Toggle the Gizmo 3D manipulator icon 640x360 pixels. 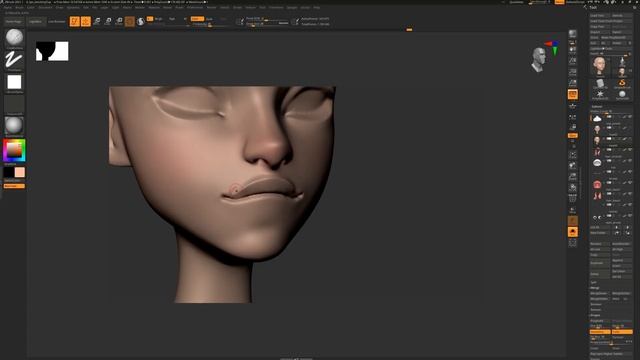coord(130,21)
